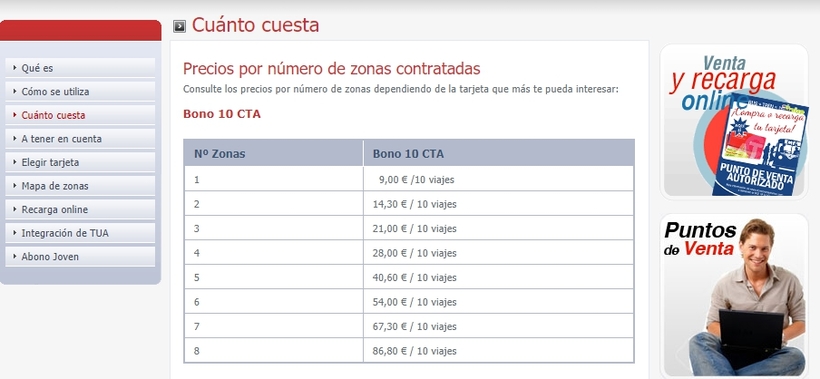Select the Cuánto cuesta sidebar entry
820x379 pixels.
(80, 115)
